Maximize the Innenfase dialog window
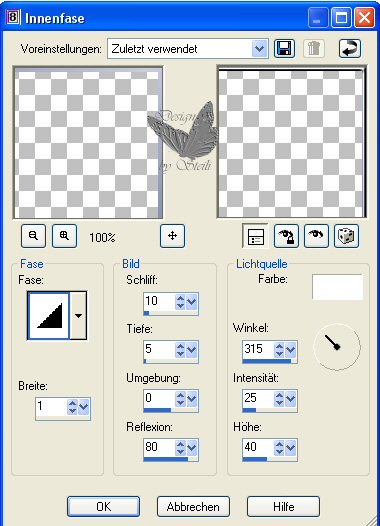The height and width of the screenshot is (526, 380). [341, 17]
